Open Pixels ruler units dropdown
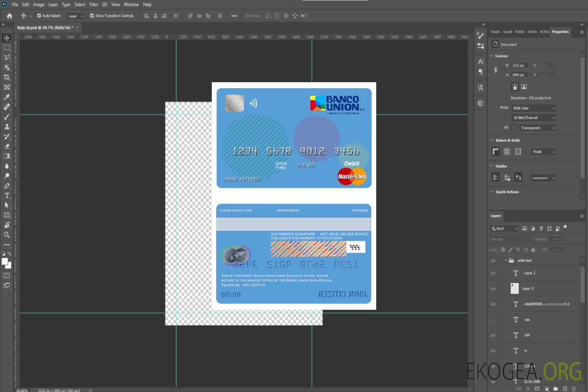The width and height of the screenshot is (588, 392). tap(543, 151)
